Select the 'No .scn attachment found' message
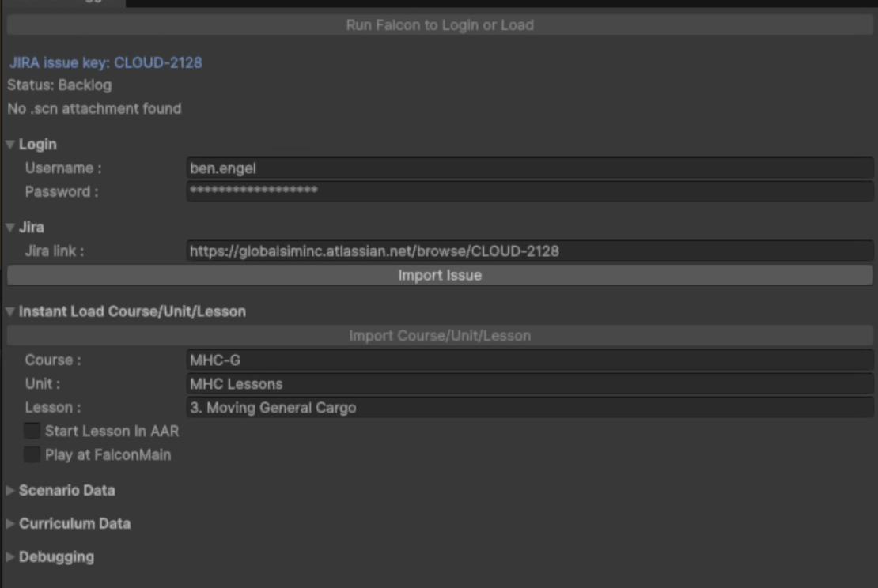Image resolution: width=878 pixels, height=588 pixels. [94, 108]
